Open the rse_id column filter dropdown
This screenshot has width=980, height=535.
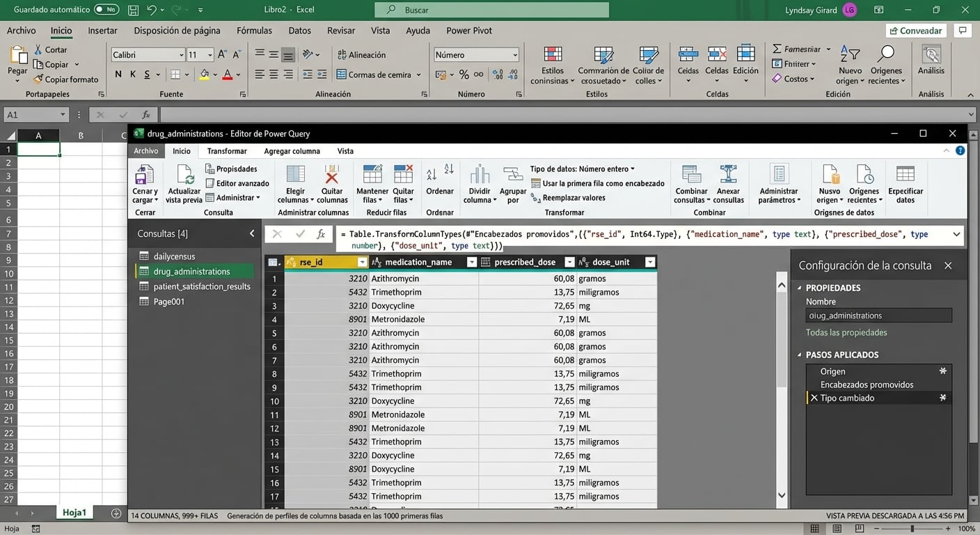pyautogui.click(x=363, y=261)
